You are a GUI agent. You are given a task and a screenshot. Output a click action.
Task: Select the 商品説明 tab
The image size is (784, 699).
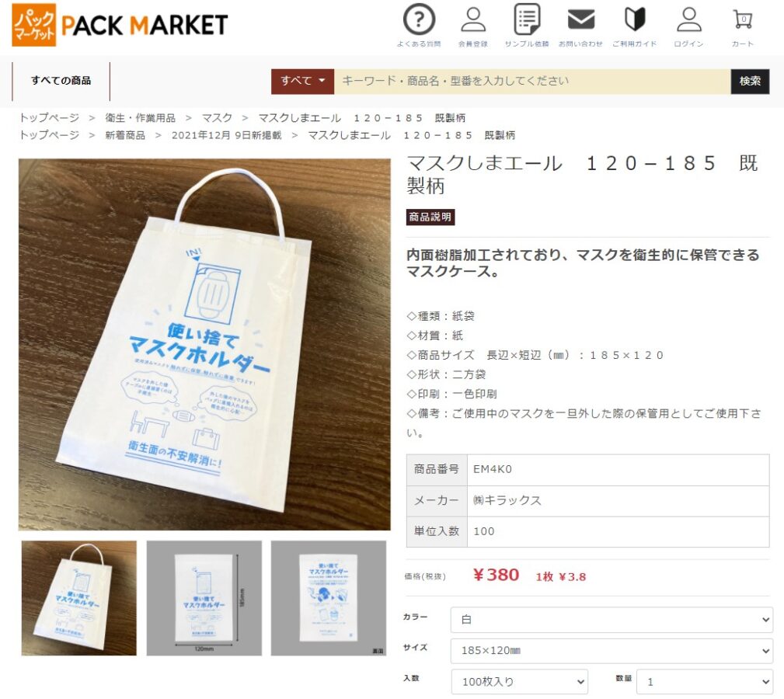(430, 217)
